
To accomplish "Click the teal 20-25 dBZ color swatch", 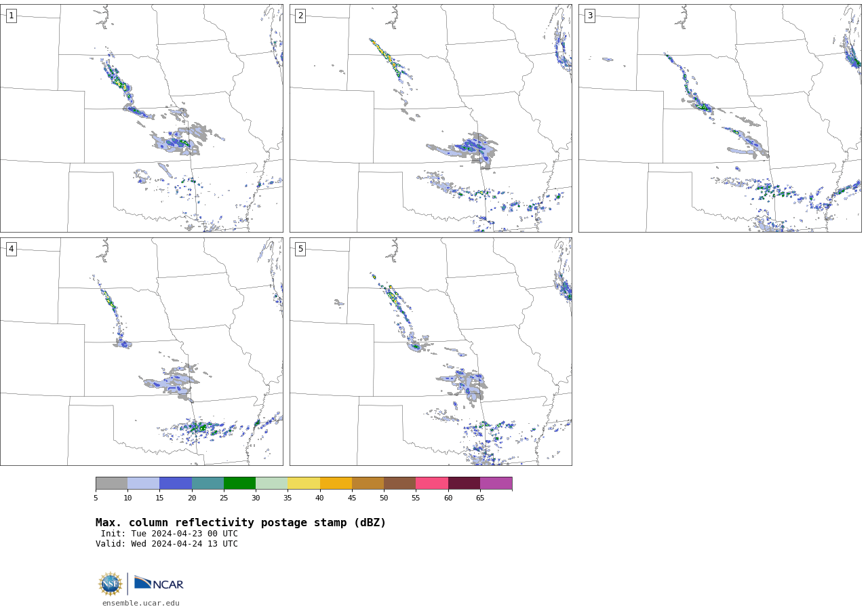I will [x=208, y=484].
